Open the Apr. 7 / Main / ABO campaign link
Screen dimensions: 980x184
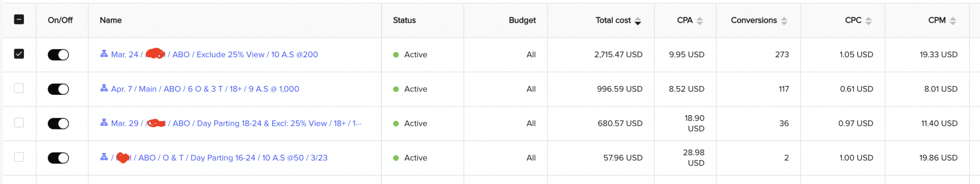click(205, 89)
